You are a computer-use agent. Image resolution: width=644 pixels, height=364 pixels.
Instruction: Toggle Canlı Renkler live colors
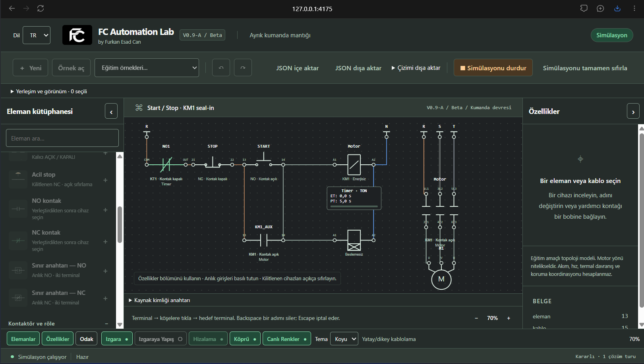(x=286, y=339)
